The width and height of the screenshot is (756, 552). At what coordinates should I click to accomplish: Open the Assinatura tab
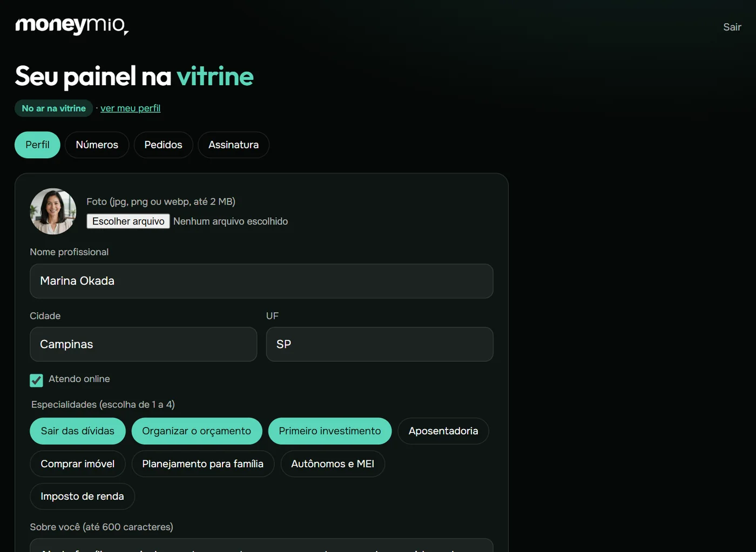233,145
